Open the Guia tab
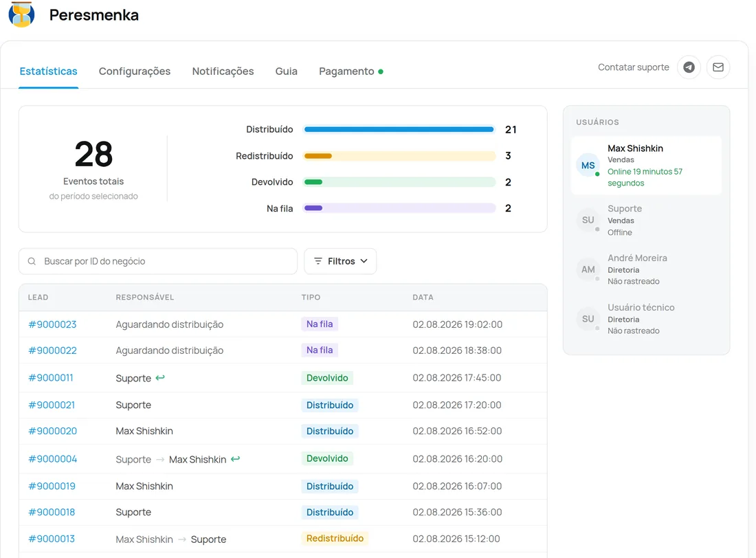The image size is (756, 558). pos(287,71)
